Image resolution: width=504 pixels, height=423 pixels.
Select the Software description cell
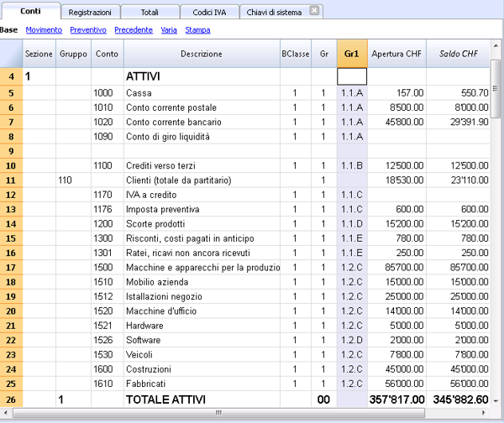tap(202, 340)
